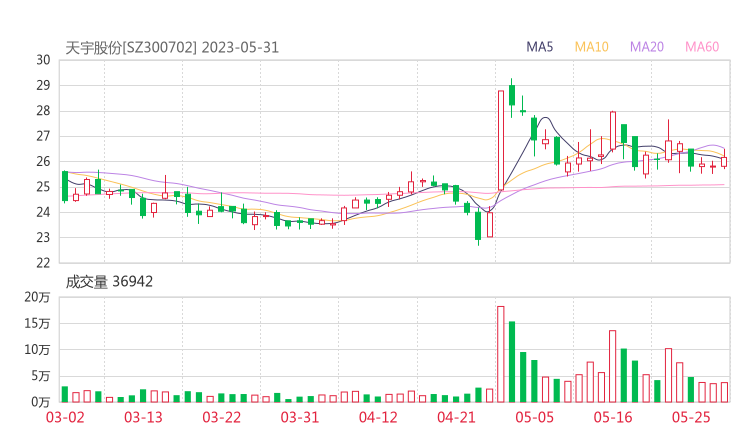
Task: Click the price axis value 29
Action: pyautogui.click(x=43, y=85)
